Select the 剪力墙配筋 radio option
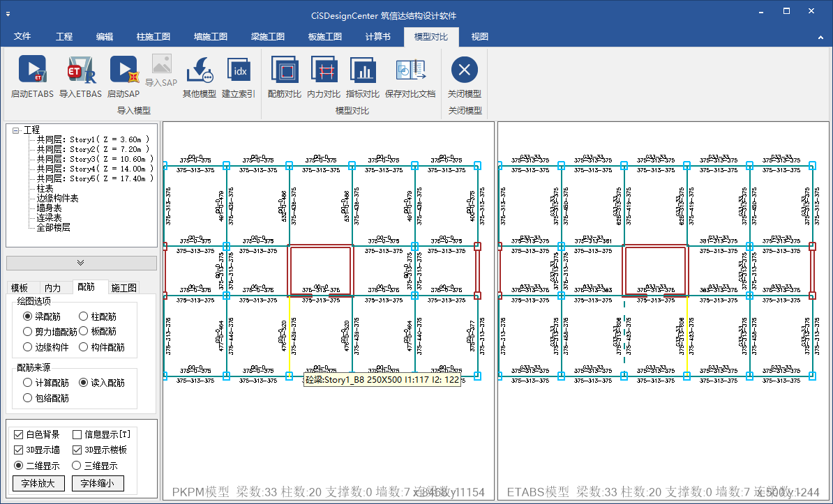 pyautogui.click(x=50, y=331)
